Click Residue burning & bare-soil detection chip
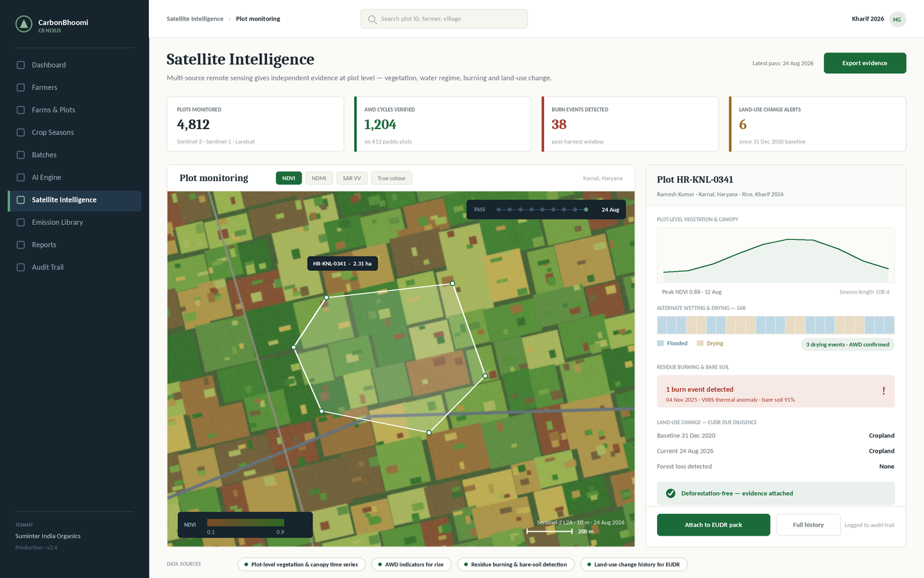Screen dimensions: 924x578 tap(516, 565)
